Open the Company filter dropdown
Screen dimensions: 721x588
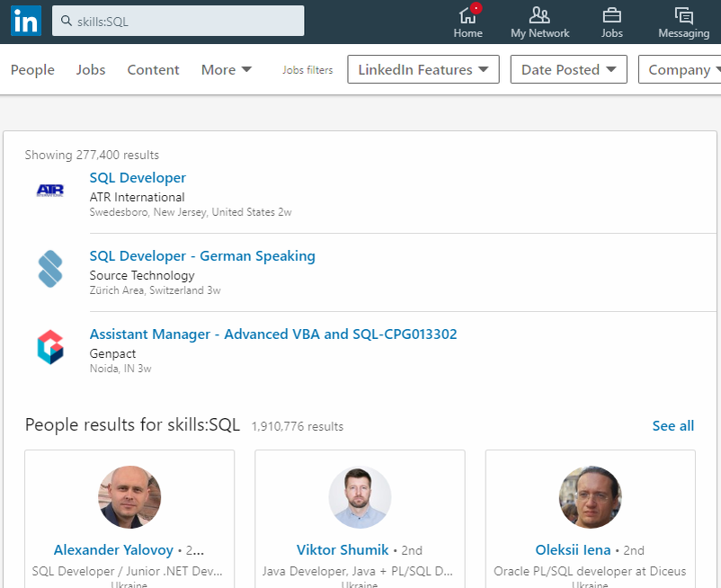[680, 69]
